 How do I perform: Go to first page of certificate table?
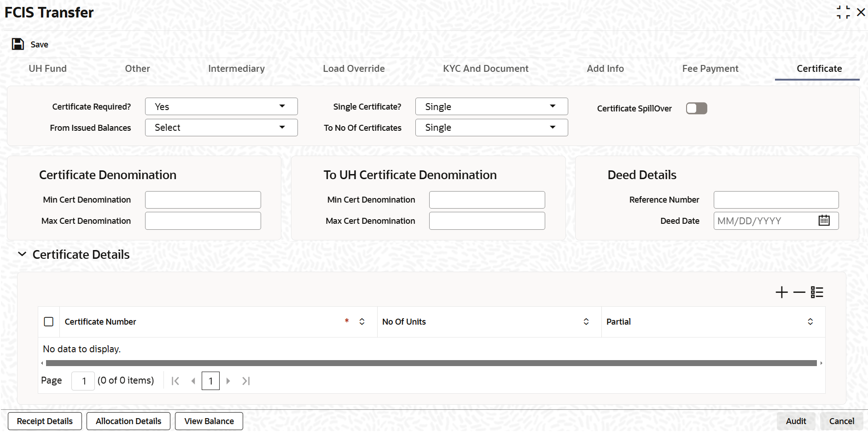(x=175, y=381)
